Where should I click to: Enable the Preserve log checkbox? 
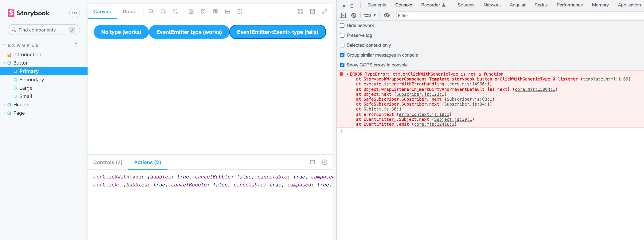point(342,36)
